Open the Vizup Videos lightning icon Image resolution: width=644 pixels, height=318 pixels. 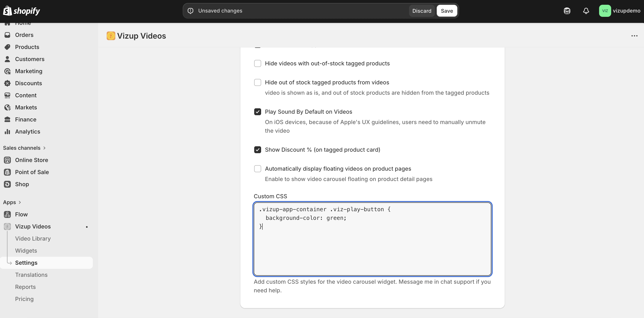coord(111,36)
